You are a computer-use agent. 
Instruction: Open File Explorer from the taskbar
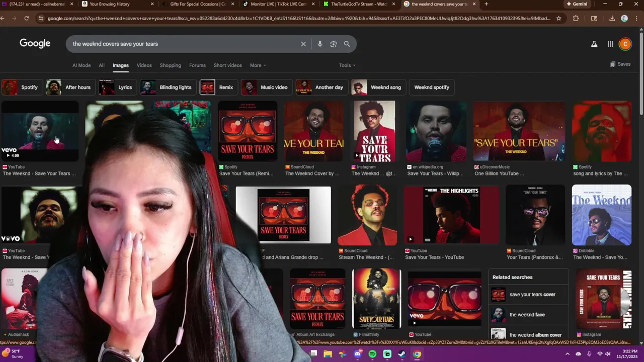(x=328, y=354)
